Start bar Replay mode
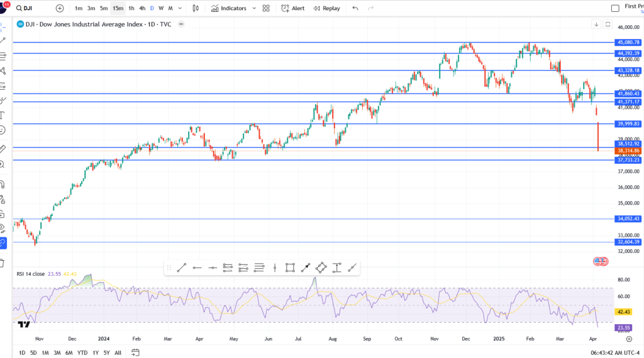644x358 pixels. (326, 8)
